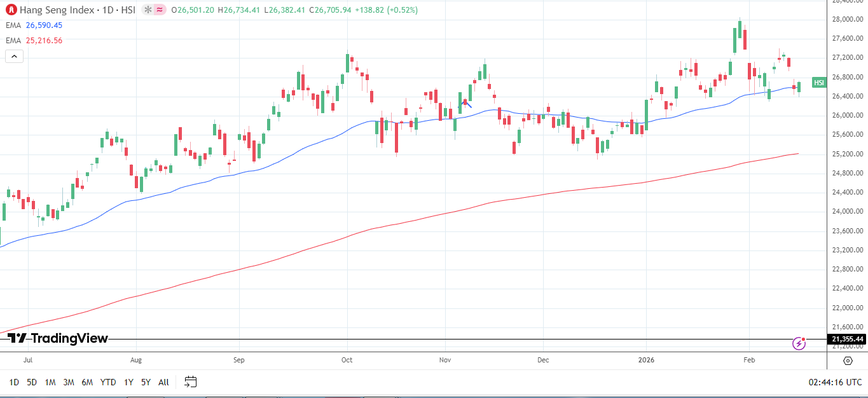The width and height of the screenshot is (868, 398).
Task: Click the November label on the time axis
Action: coord(445,360)
